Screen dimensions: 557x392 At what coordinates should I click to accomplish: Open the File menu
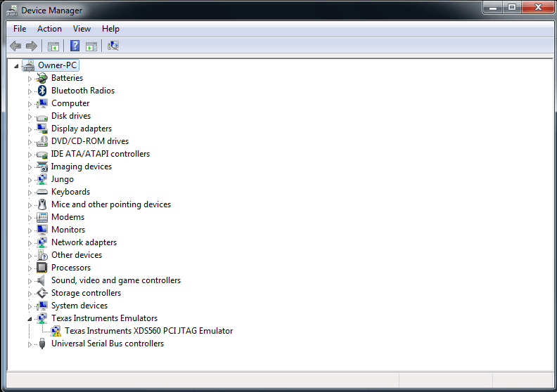click(x=20, y=29)
